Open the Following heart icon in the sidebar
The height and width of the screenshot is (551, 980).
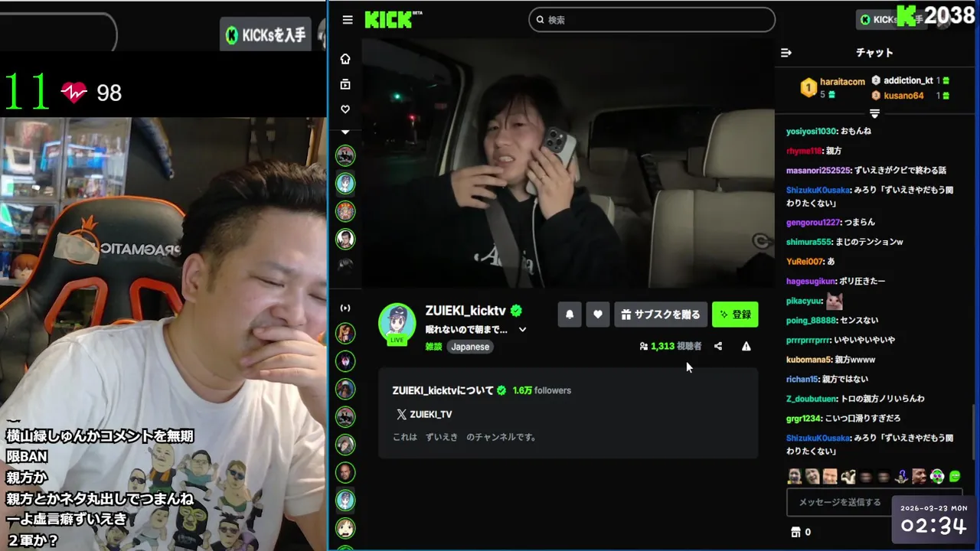click(x=345, y=109)
